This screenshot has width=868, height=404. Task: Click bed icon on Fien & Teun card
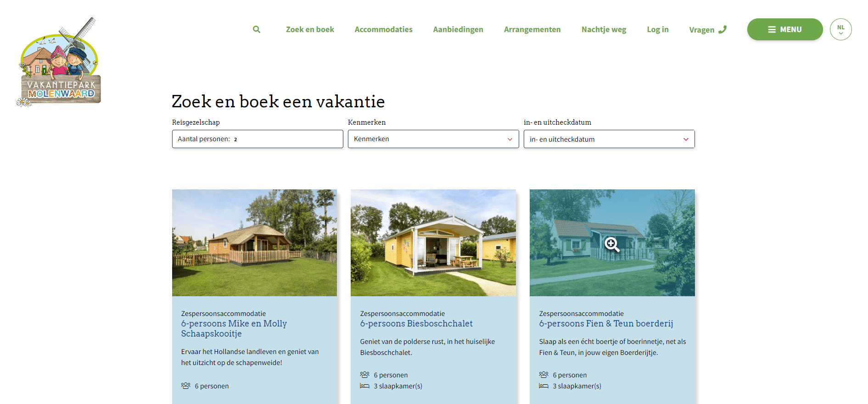[543, 386]
